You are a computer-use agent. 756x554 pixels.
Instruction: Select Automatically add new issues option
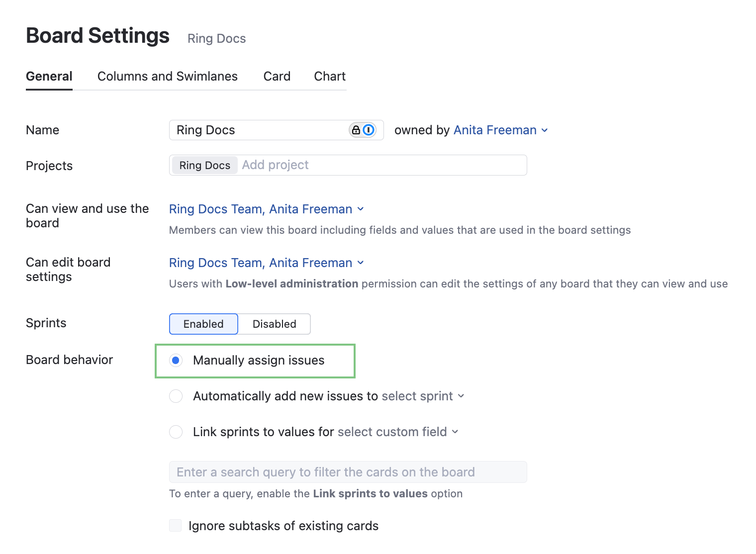click(x=176, y=396)
